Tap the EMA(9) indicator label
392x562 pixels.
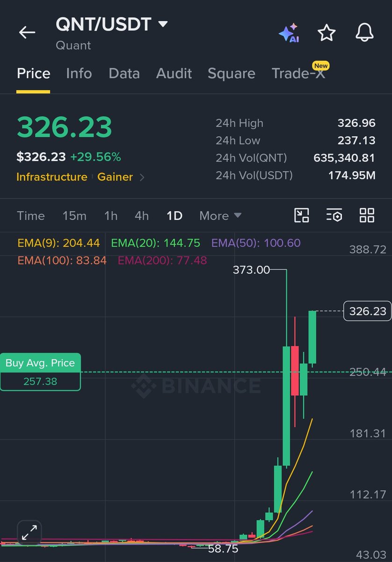click(58, 243)
